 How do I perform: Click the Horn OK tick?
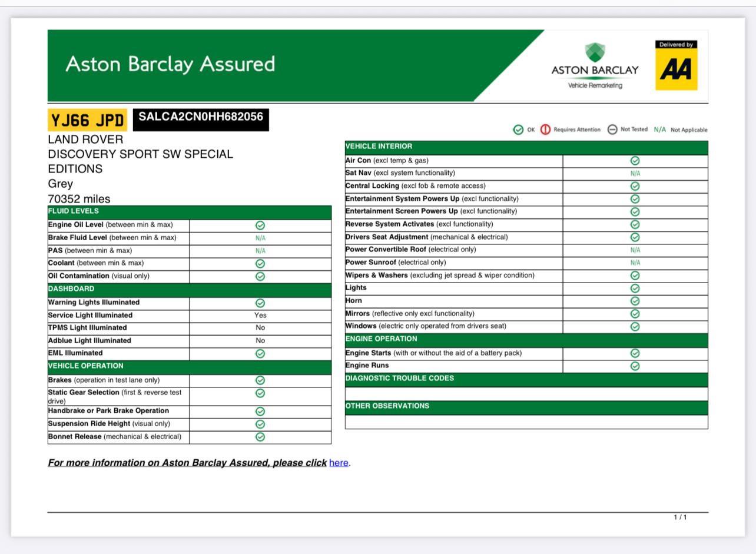635,301
